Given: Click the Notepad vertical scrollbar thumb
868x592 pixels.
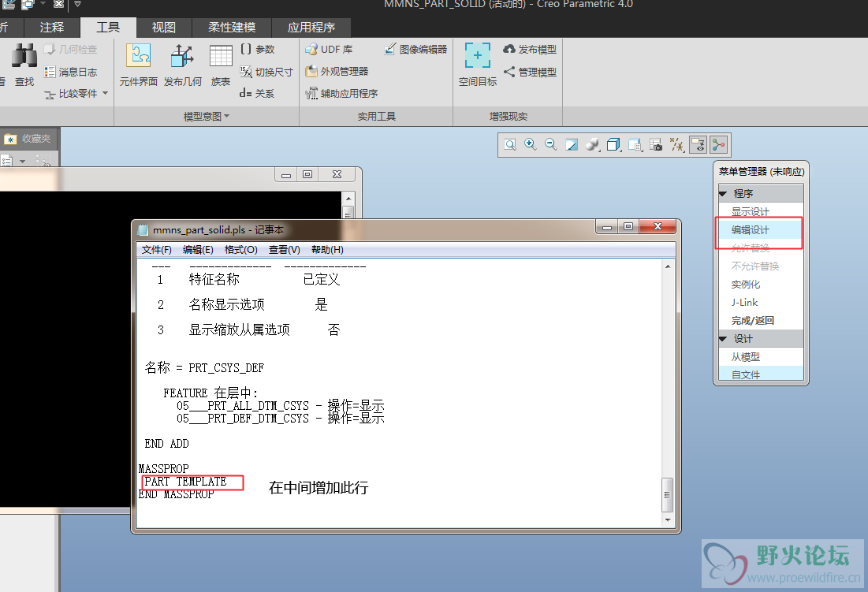Looking at the screenshot, I should click(x=668, y=495).
